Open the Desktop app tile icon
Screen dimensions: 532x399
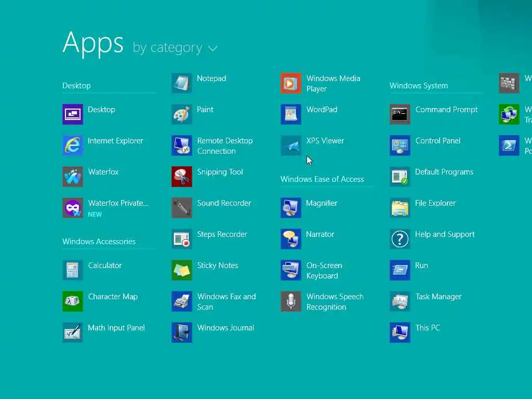coord(73,114)
